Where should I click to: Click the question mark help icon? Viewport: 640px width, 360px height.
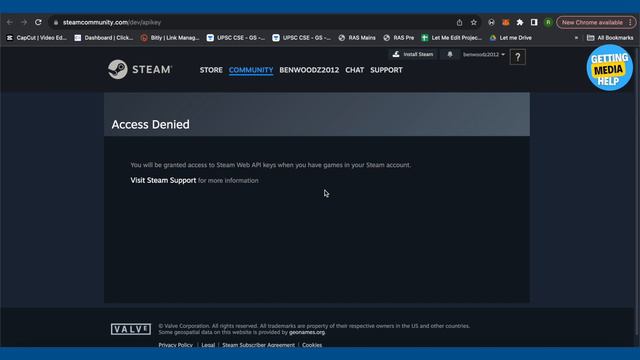pyautogui.click(x=518, y=57)
